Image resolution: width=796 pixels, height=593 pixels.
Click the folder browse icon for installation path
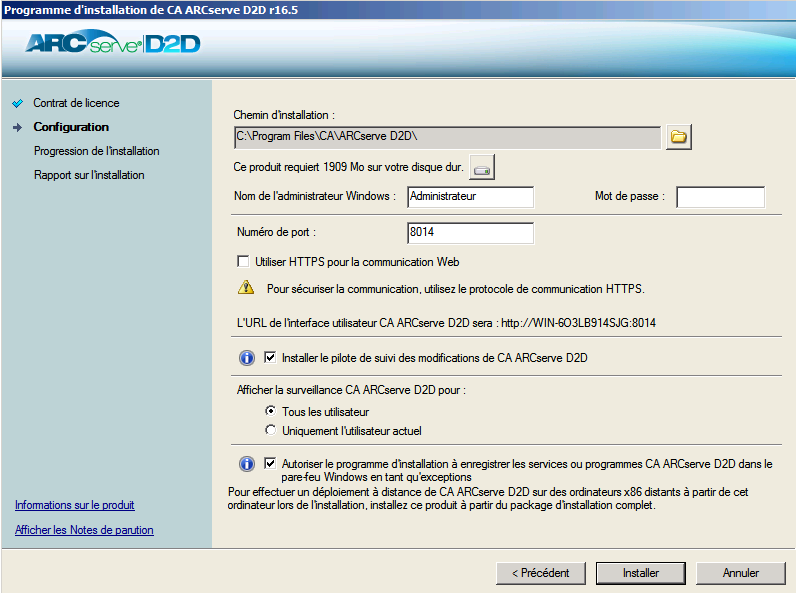click(679, 137)
